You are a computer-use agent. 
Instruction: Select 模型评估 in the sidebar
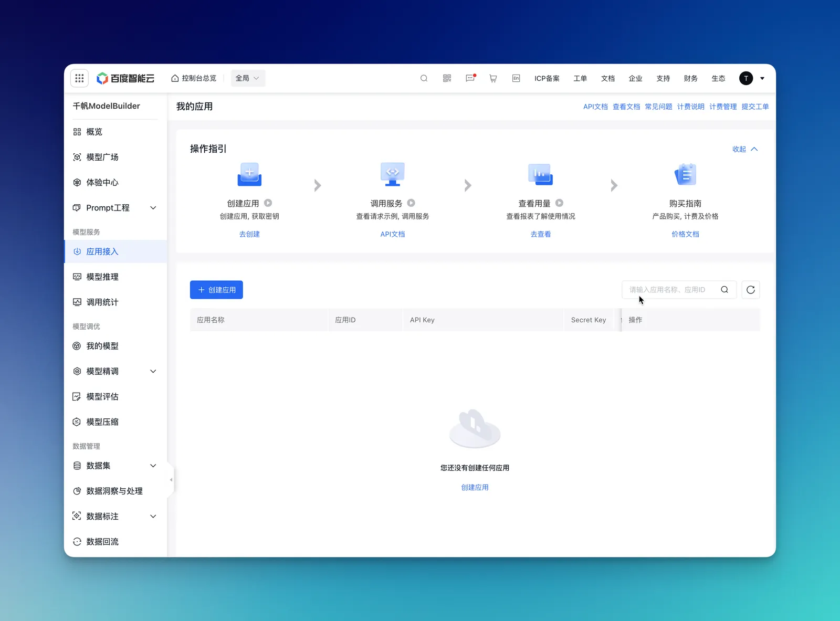tap(115, 396)
